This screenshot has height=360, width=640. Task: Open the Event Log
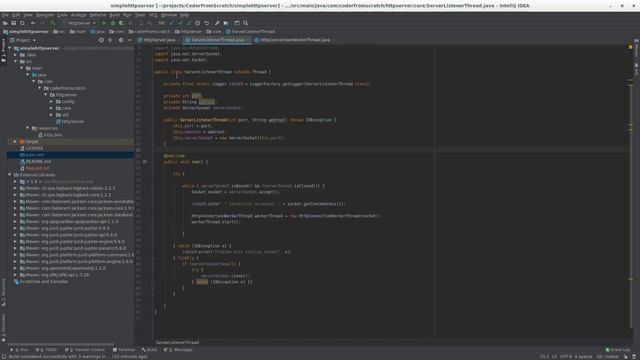[618, 350]
